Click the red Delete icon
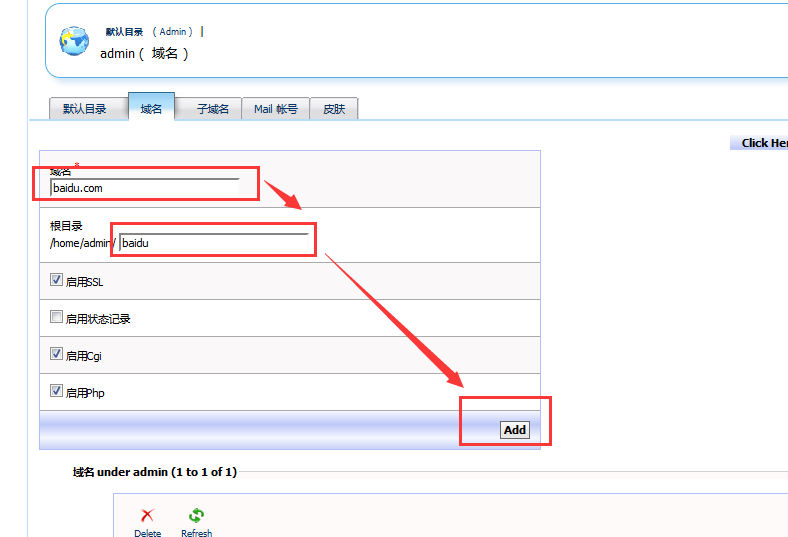Screen dimensions: 788x537 pos(147,516)
